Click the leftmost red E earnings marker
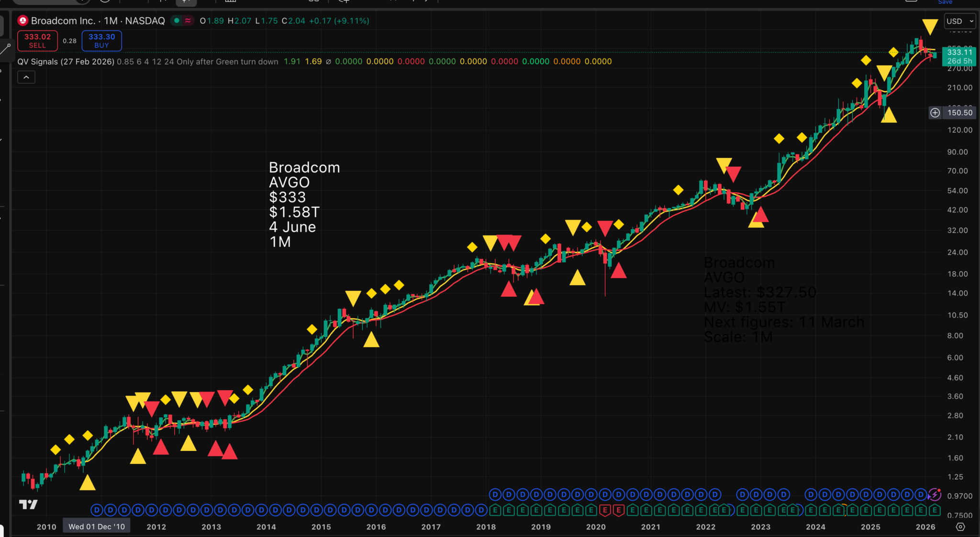980x537 pixels. [x=605, y=511]
